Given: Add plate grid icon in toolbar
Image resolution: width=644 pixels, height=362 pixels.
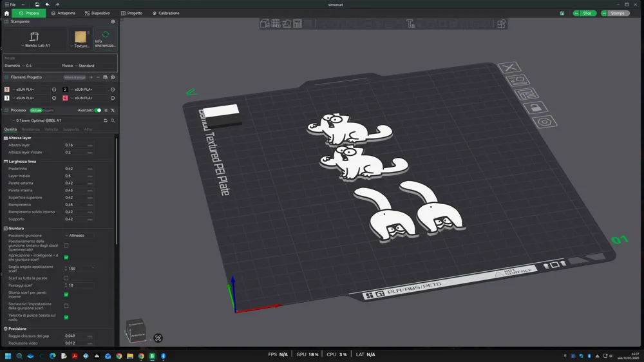Looking at the screenshot, I should (x=276, y=23).
